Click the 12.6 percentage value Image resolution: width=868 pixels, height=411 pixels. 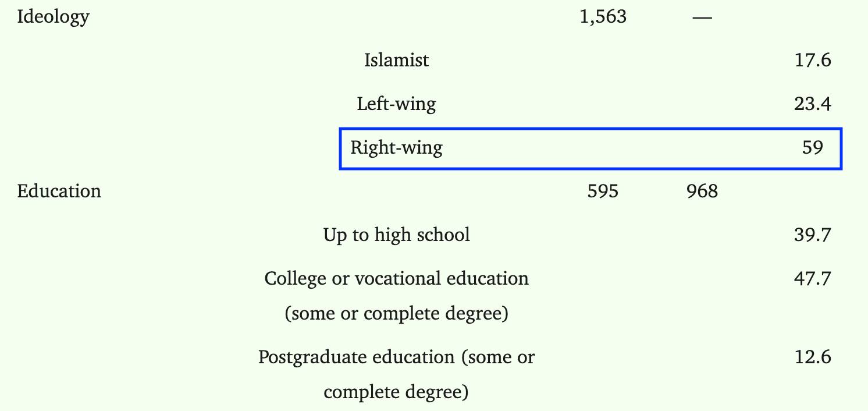point(813,357)
